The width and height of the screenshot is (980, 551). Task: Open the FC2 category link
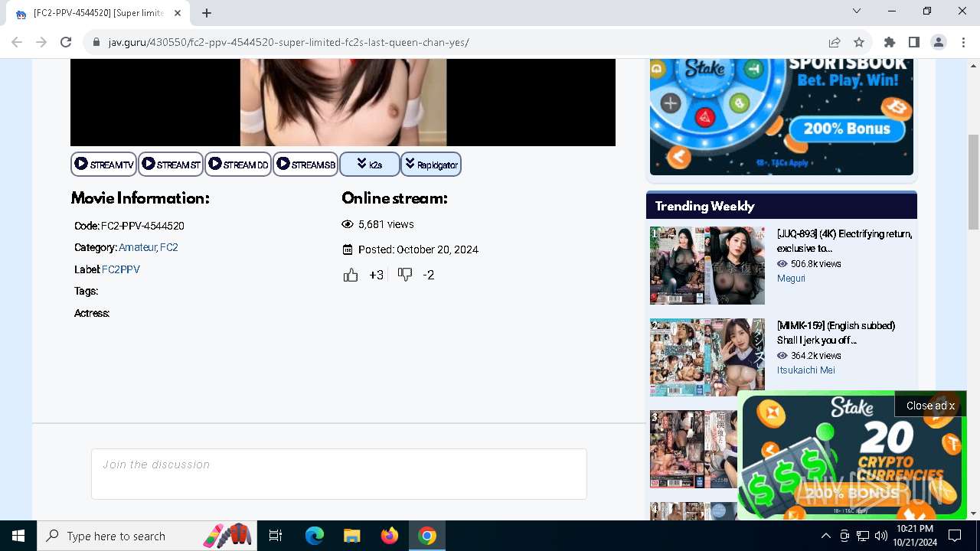pos(169,247)
